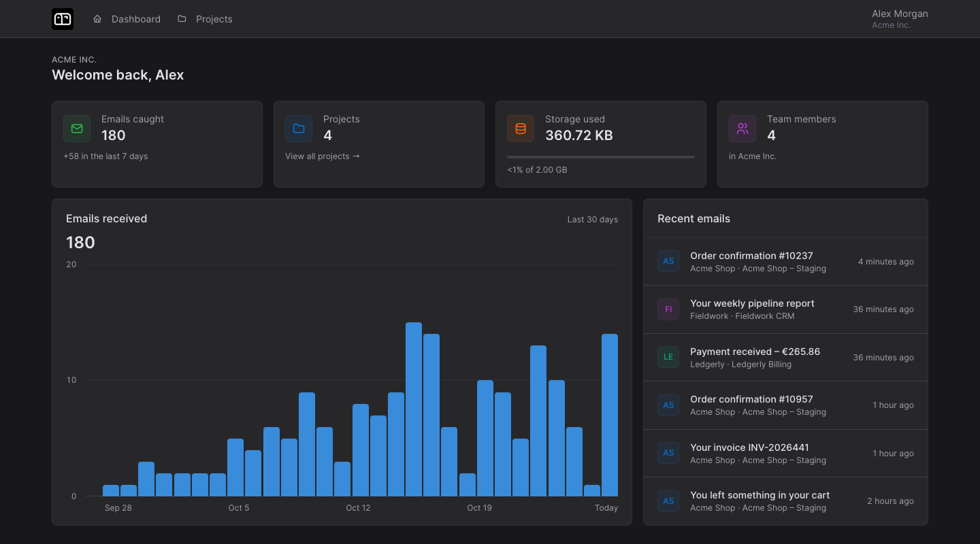Click the Sep 28 axis label

pos(118,508)
